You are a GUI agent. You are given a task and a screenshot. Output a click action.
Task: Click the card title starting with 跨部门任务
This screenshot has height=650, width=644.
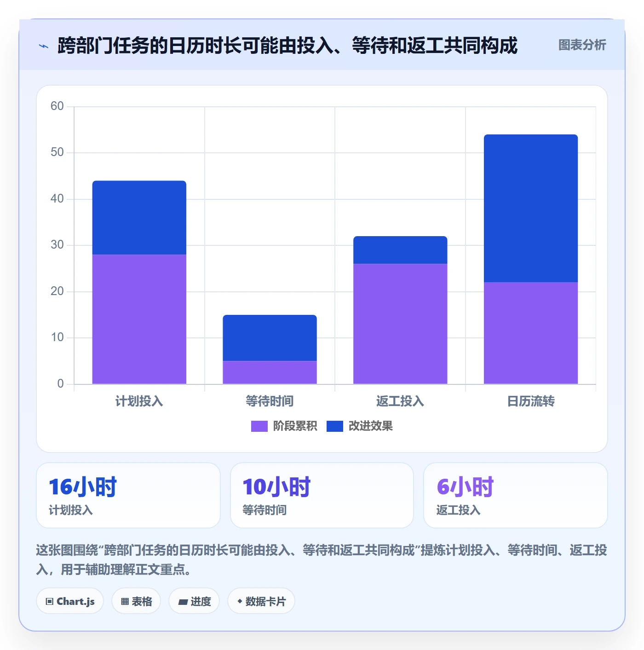tap(287, 46)
